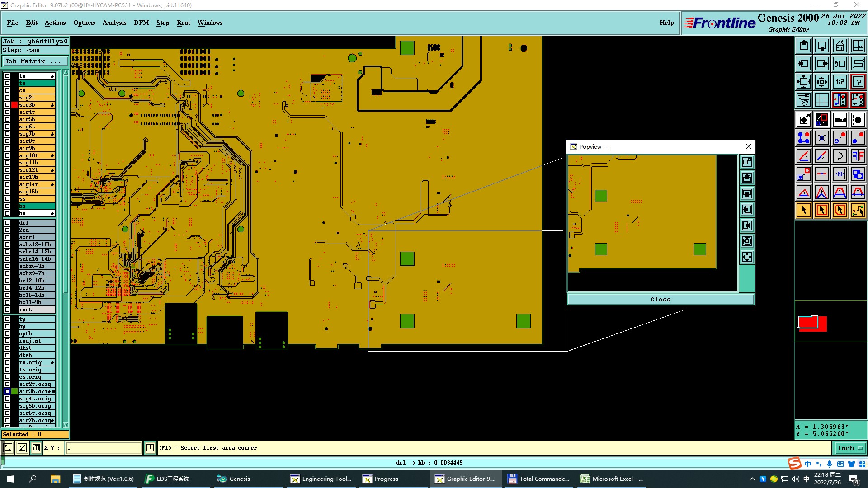Open the Inch units dropdown
The width and height of the screenshot is (868, 488).
click(849, 448)
